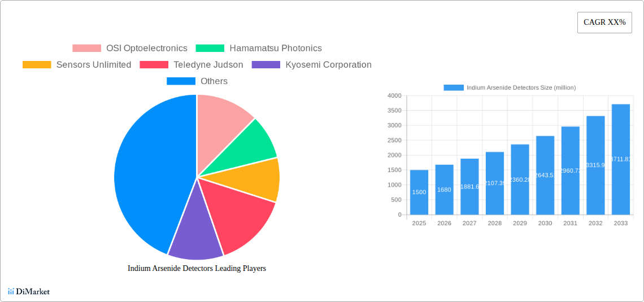Click the CAGR XX% button
Image resolution: width=644 pixels, height=302 pixels.
click(x=604, y=23)
